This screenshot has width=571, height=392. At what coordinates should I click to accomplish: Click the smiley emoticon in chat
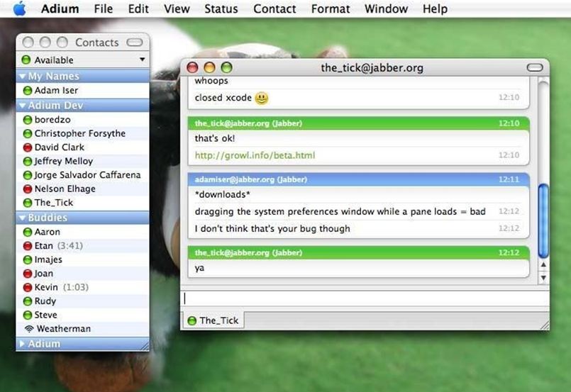[x=262, y=98]
